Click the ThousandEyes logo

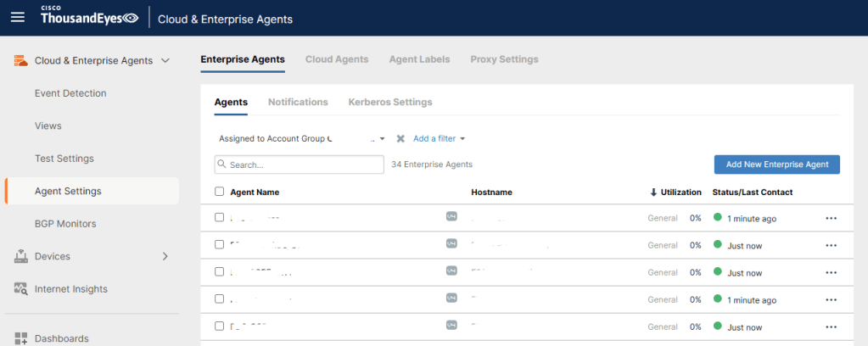tap(89, 18)
